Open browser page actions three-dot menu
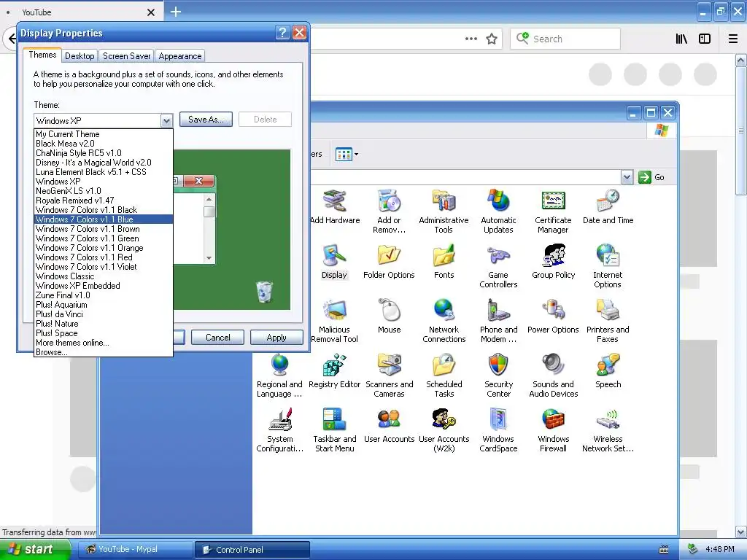This screenshot has width=747, height=560. point(471,39)
